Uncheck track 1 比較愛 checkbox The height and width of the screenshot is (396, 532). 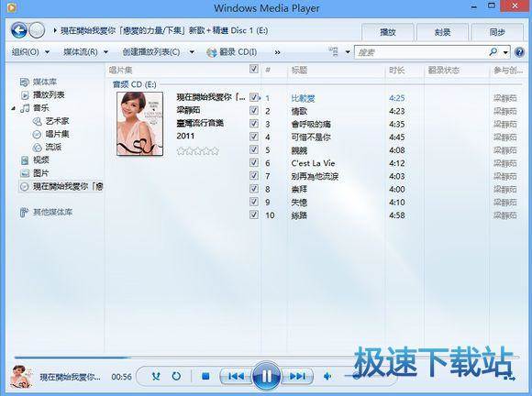[254, 97]
